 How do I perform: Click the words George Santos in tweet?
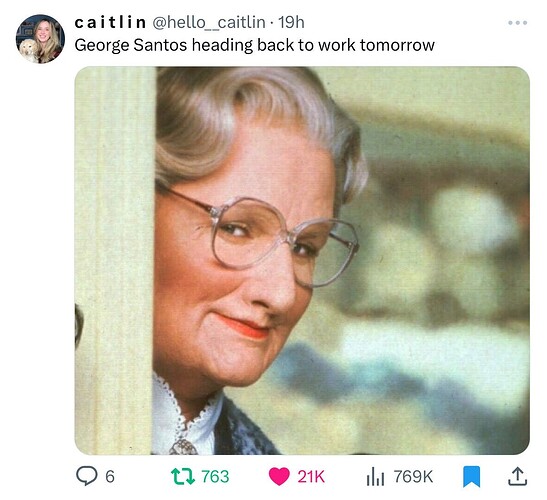[131, 45]
